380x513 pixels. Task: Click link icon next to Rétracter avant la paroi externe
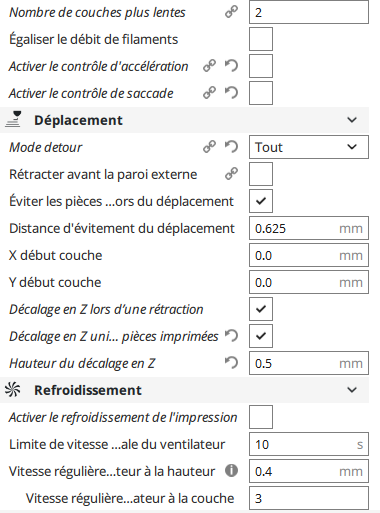[231, 174]
